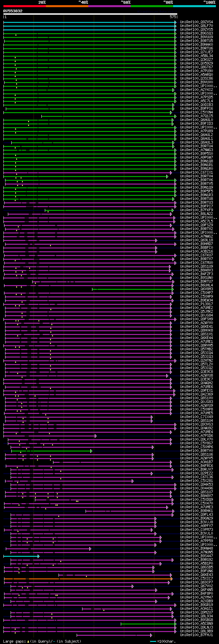The image size is (219, 644).
Task: Click the orange alignment bar of UniRef100_C5XIC7
Action: tap(88, 579)
